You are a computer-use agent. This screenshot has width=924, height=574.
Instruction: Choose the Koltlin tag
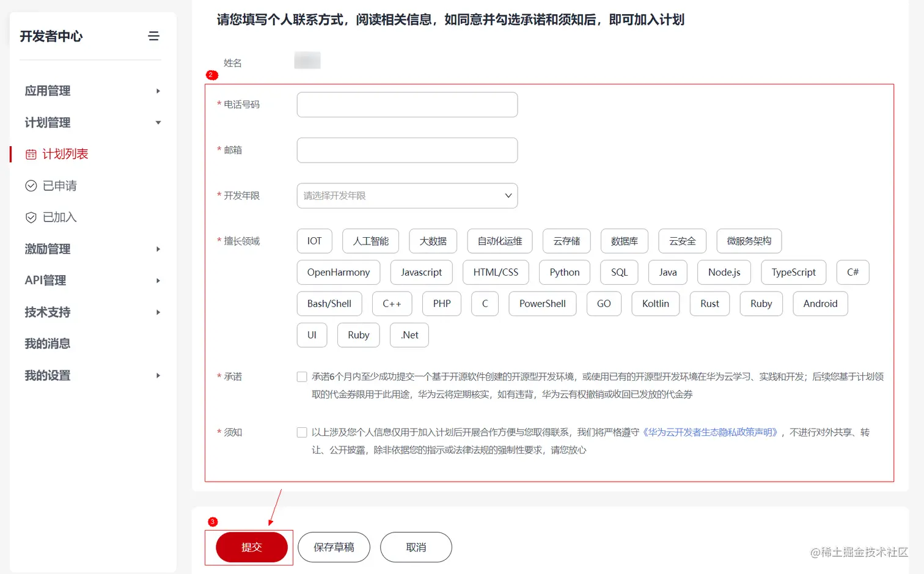(656, 304)
